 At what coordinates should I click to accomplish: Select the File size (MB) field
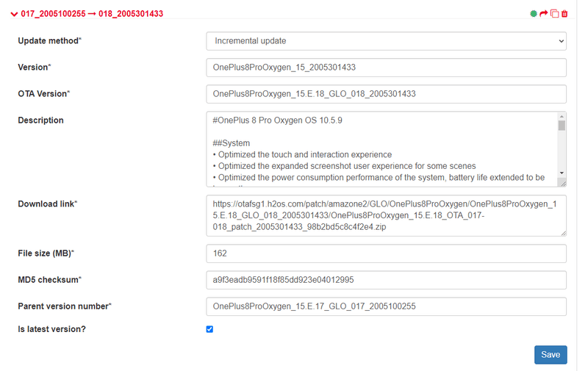pyautogui.click(x=386, y=253)
